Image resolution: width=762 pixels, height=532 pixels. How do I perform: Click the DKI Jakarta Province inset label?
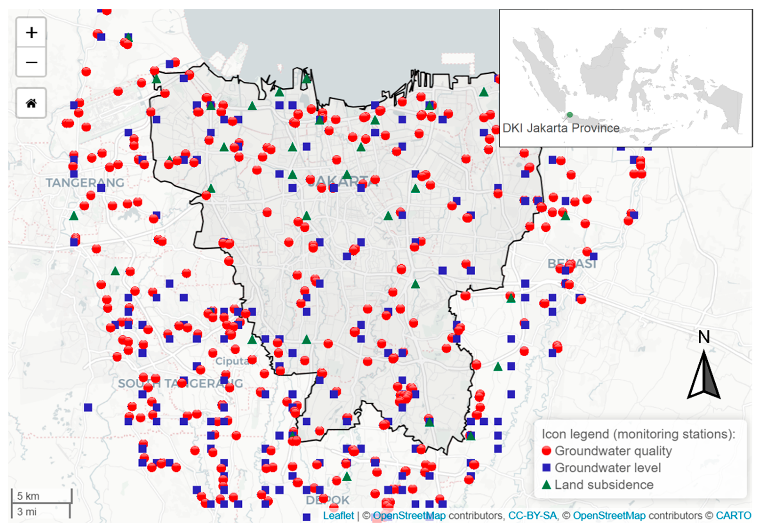coord(561,128)
